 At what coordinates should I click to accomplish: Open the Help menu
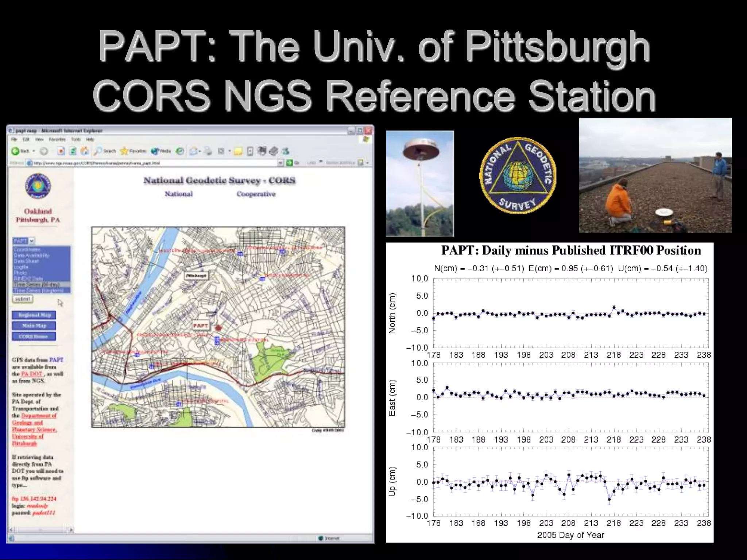tap(90, 139)
